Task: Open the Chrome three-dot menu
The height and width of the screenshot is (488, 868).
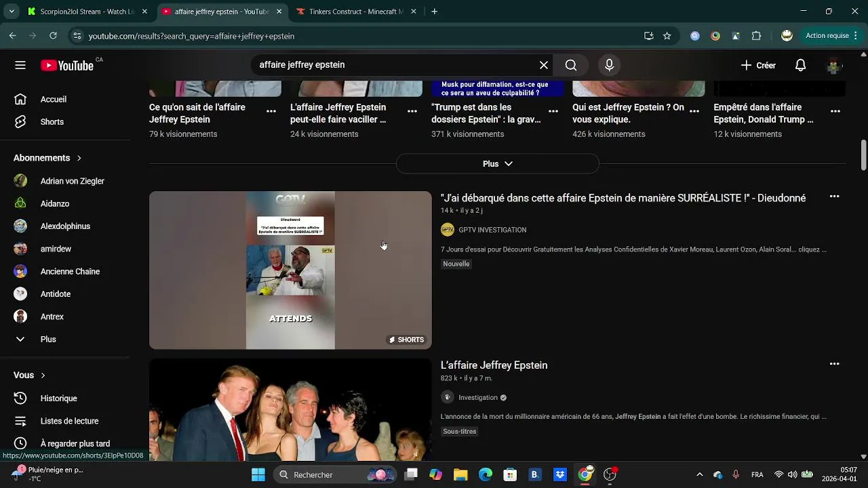Action: (x=856, y=36)
